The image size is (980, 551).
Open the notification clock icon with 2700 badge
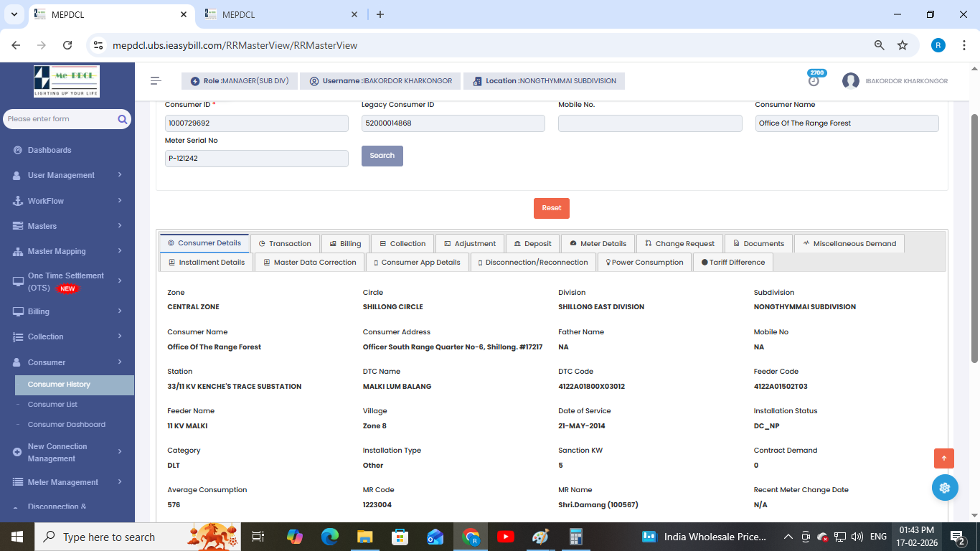[x=814, y=80]
